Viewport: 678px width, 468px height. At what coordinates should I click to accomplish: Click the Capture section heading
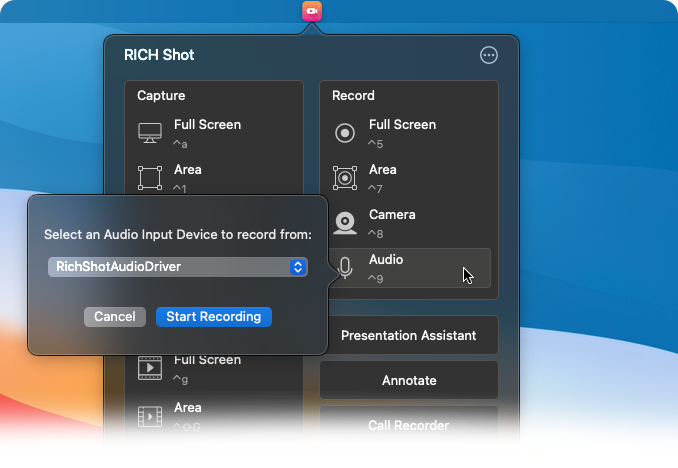[161, 96]
